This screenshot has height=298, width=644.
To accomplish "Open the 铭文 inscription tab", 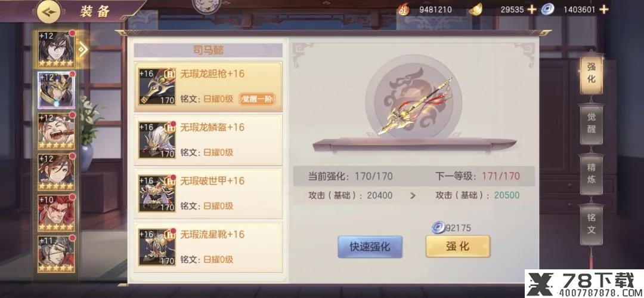I will 591,224.
